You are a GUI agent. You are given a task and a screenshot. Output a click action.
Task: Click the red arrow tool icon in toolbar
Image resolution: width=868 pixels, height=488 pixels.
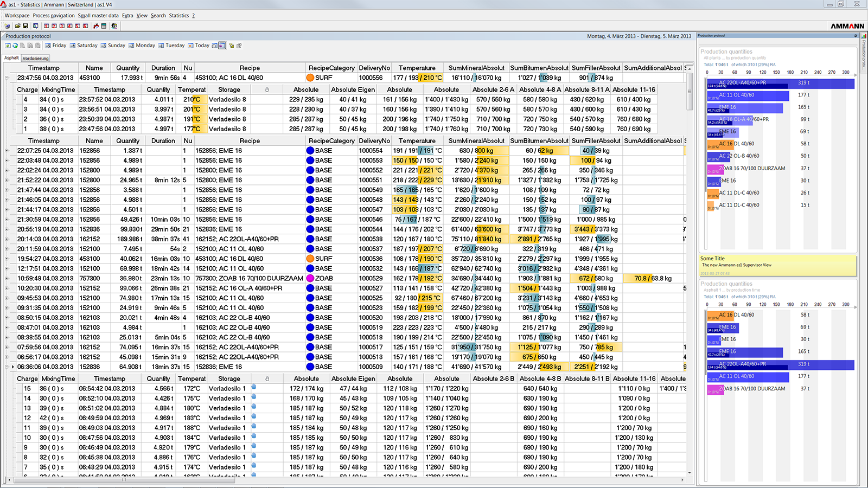[x=96, y=26]
